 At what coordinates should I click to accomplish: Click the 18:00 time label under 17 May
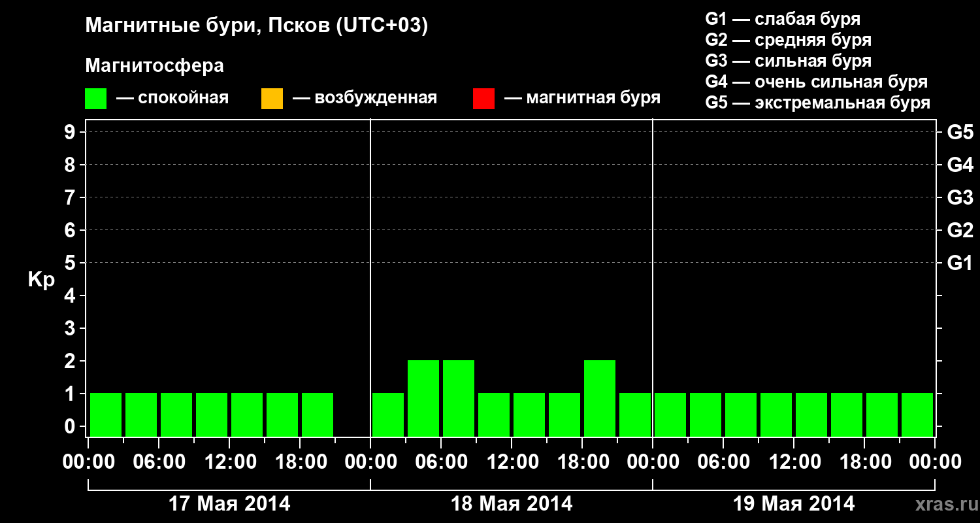[x=300, y=462]
